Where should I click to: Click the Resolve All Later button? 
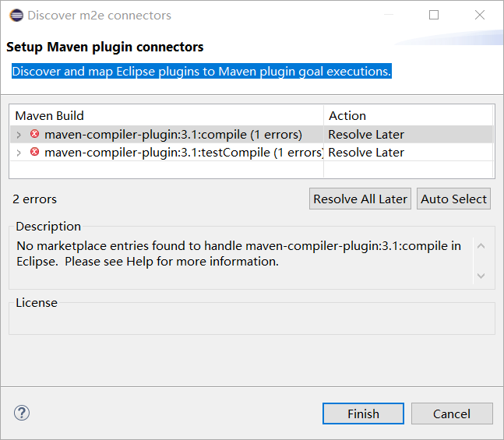pos(361,199)
